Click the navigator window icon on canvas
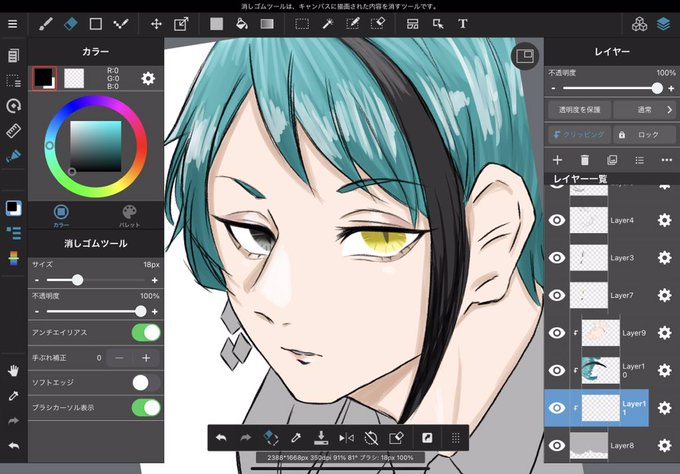This screenshot has height=474, width=680. (x=525, y=56)
